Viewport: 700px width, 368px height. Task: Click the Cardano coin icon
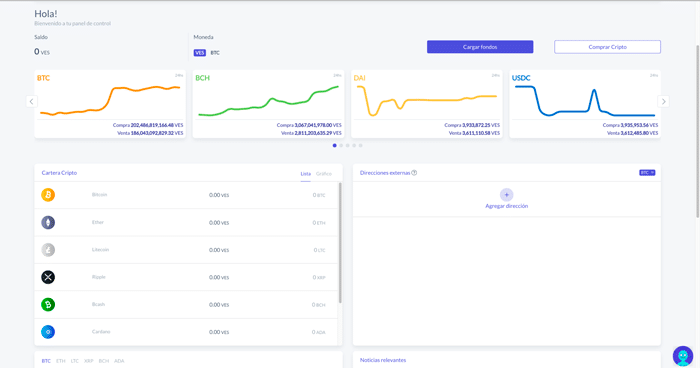[x=48, y=332]
